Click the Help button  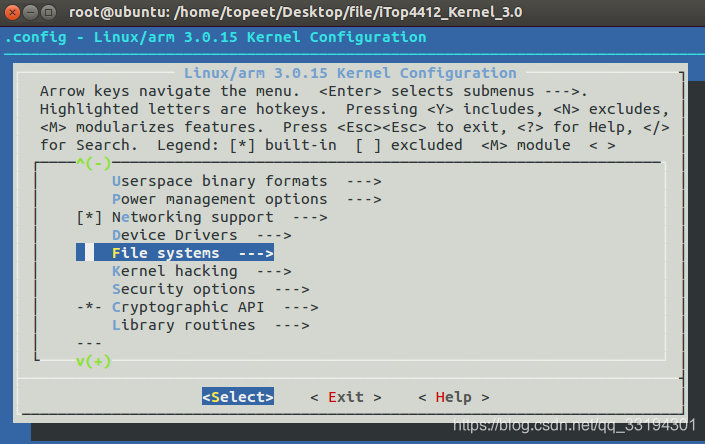454,397
